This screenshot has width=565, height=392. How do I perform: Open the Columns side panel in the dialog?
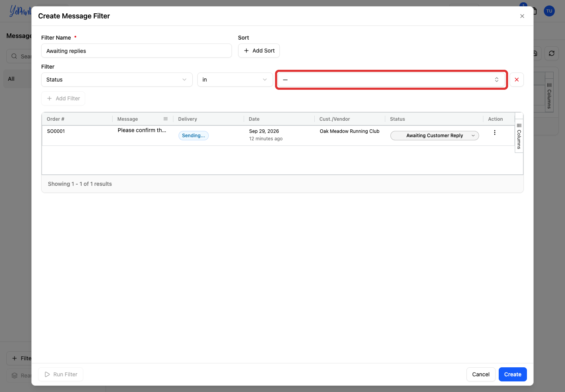(519, 136)
